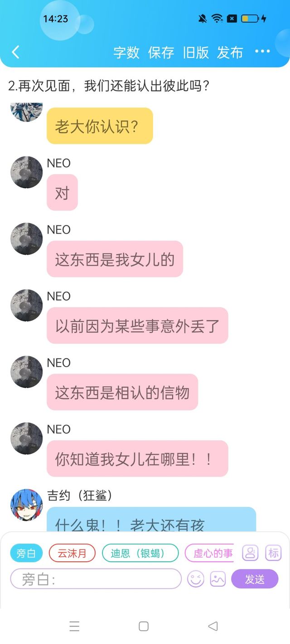290x644 pixels.
Task: Select the 迪恩（银蝎）character chip
Action: 140,553
